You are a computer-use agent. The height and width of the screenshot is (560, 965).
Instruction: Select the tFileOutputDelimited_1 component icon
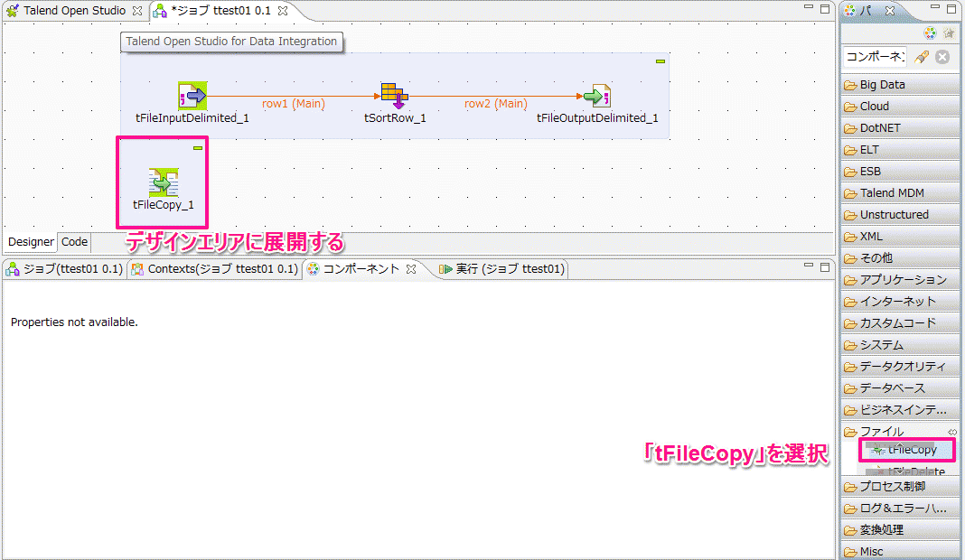[x=597, y=96]
